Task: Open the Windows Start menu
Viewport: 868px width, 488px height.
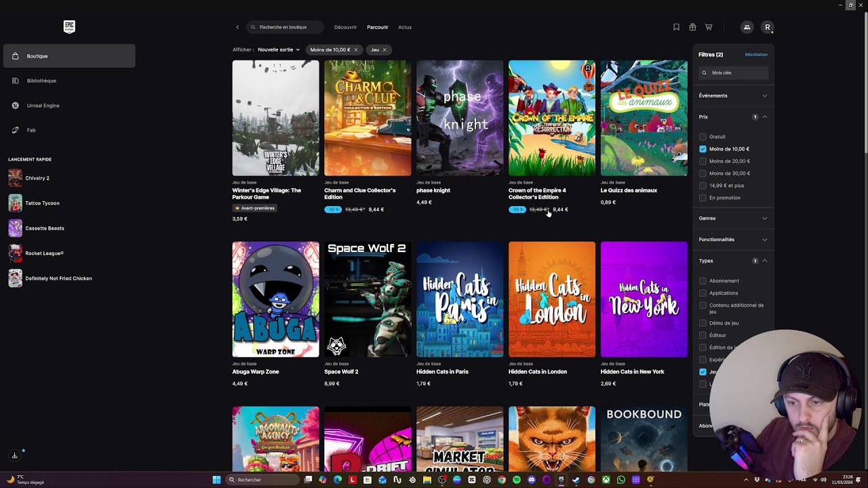Action: (216, 480)
